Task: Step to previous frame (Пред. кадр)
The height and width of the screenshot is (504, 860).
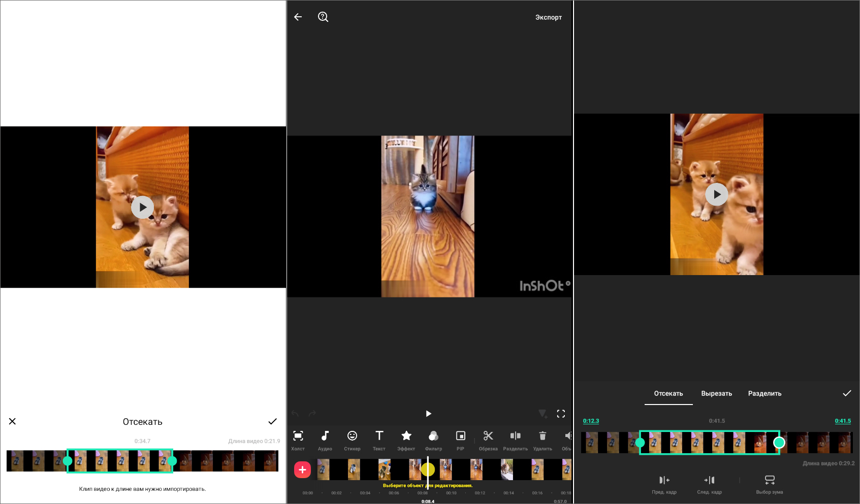Action: [664, 484]
